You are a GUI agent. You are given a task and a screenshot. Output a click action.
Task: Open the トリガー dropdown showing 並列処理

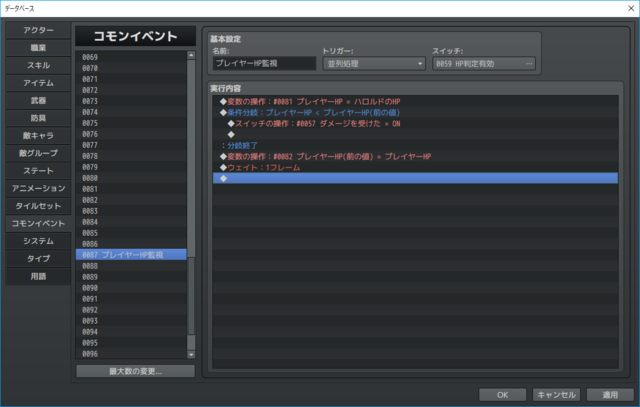pyautogui.click(x=374, y=64)
